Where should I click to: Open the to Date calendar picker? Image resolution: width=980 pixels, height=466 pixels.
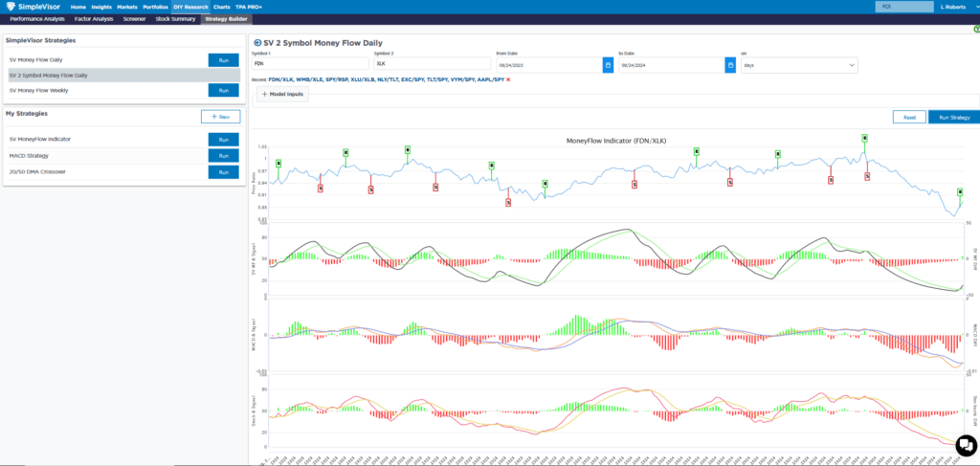tap(729, 65)
